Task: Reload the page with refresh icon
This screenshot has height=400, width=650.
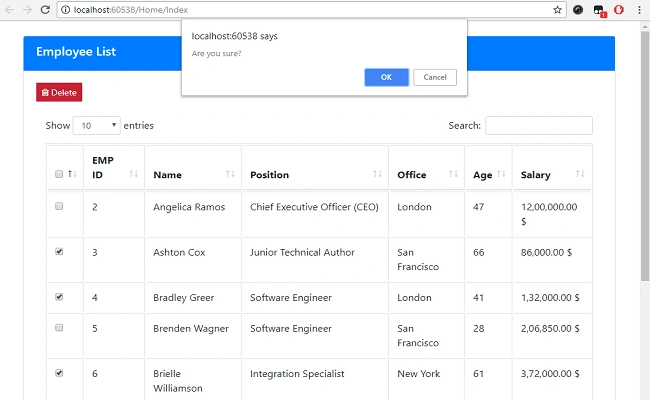Action: point(45,10)
